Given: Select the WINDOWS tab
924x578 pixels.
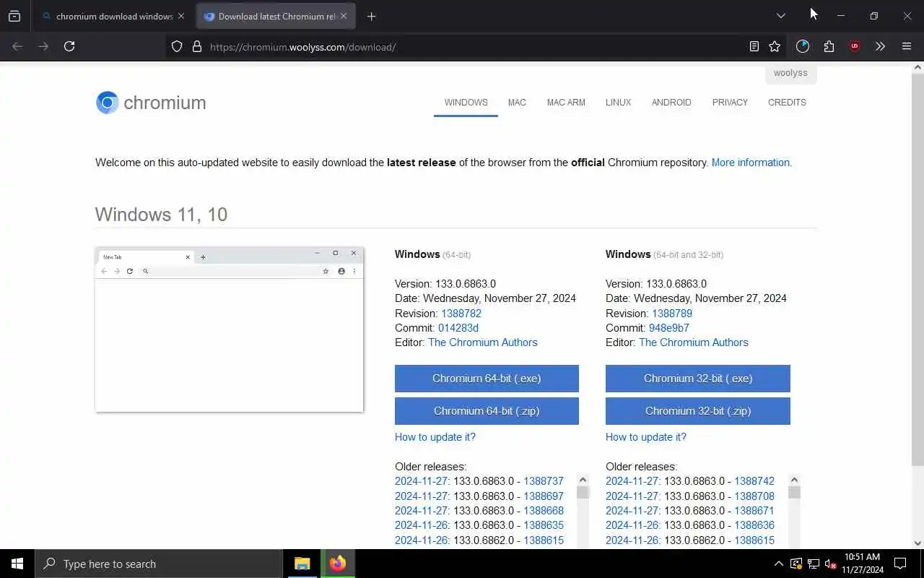Looking at the screenshot, I should pyautogui.click(x=466, y=103).
